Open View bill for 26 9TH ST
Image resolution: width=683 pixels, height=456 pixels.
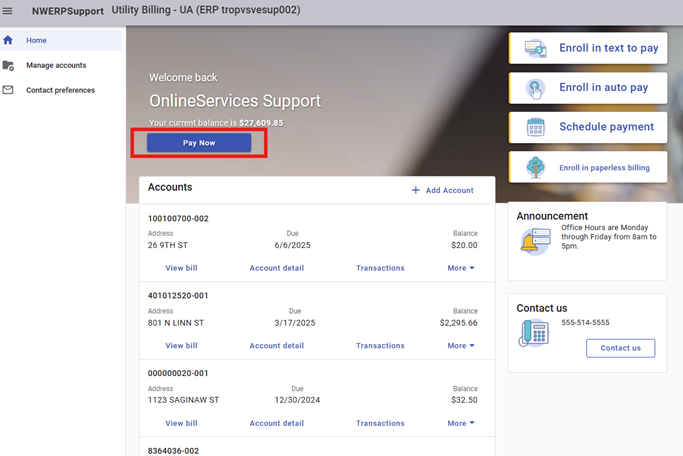(x=181, y=268)
